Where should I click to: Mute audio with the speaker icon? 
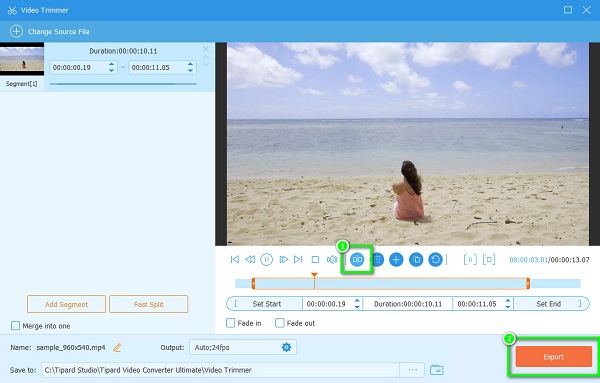[332, 260]
